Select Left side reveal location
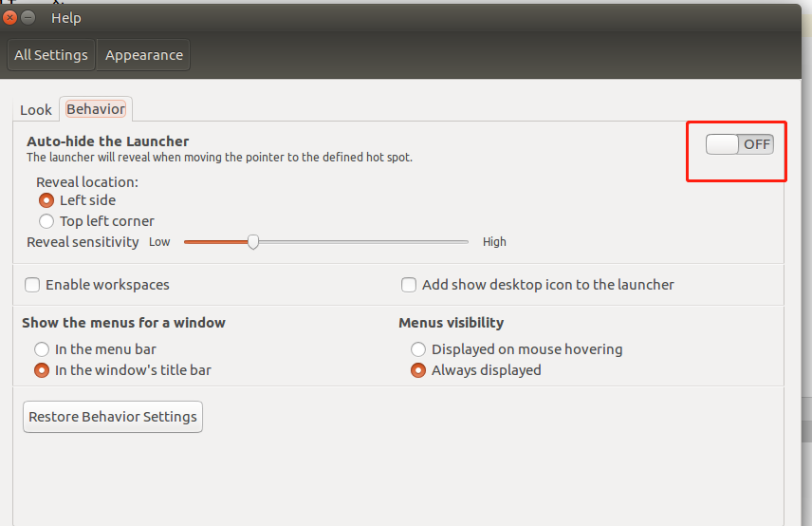812x526 pixels. point(46,200)
